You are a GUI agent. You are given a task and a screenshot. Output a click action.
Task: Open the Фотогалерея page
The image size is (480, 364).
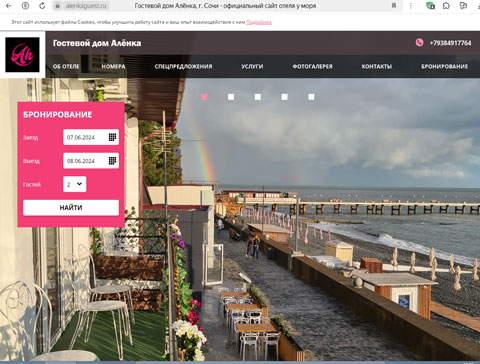pos(312,66)
